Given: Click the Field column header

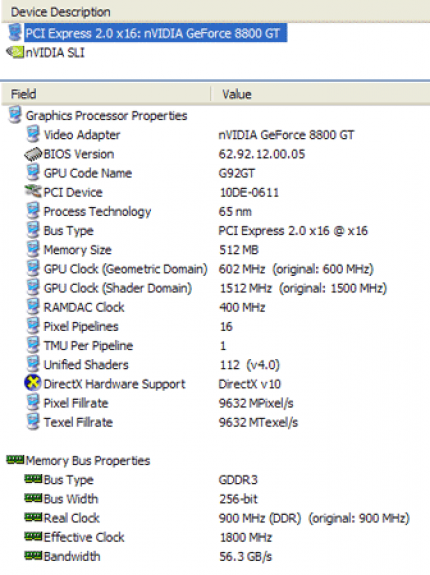Looking at the screenshot, I should [x=106, y=94].
